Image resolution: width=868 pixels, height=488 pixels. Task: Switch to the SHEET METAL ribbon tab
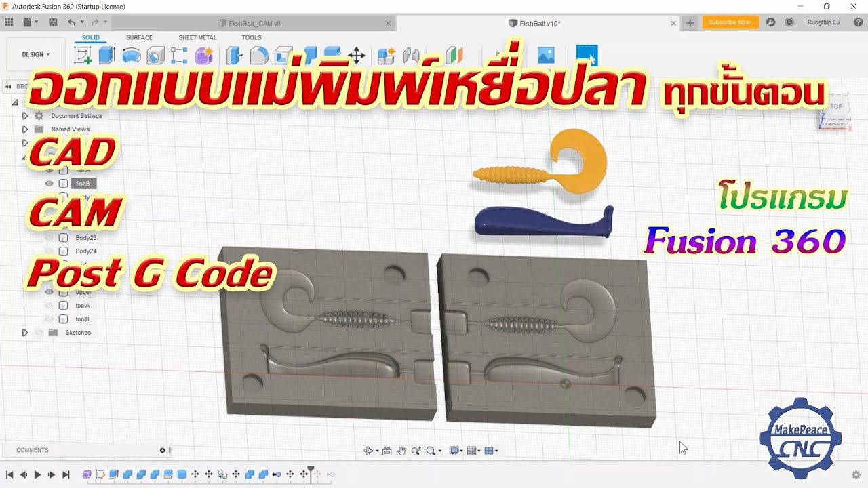click(197, 38)
